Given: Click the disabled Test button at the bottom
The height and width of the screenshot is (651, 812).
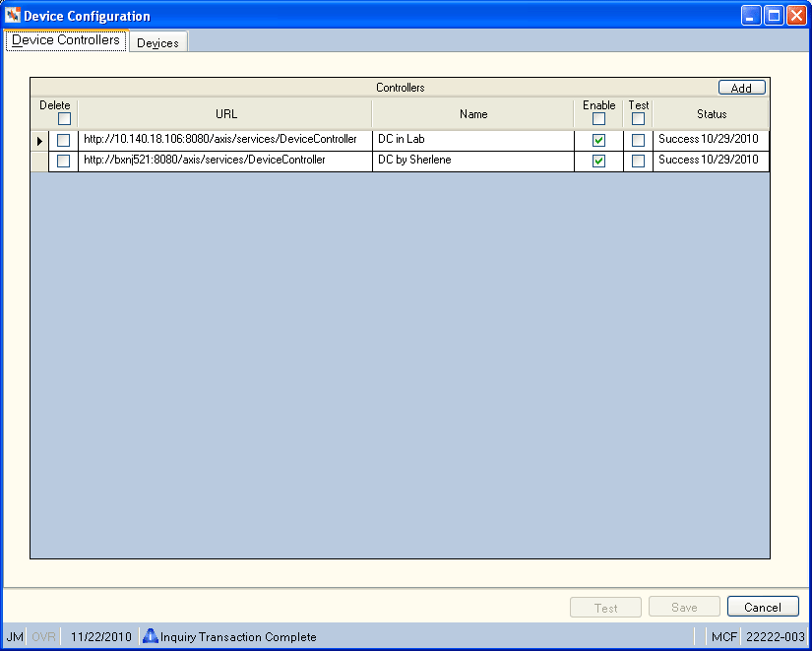Looking at the screenshot, I should click(x=605, y=607).
